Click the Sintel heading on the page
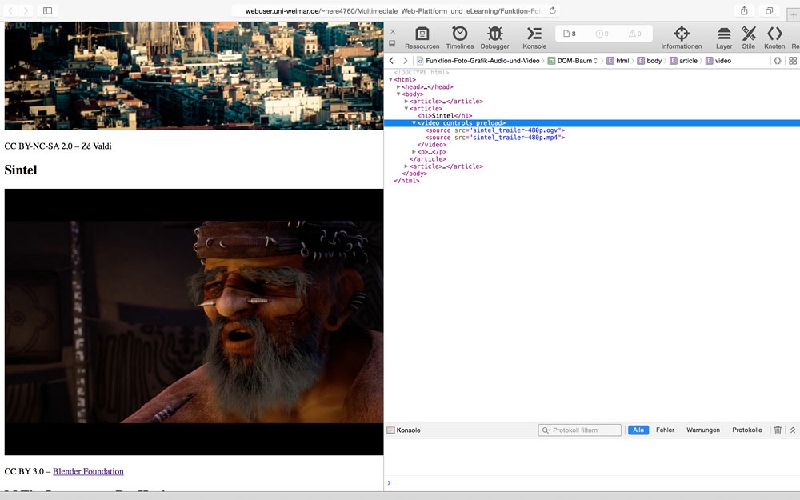The image size is (800, 500). click(x=20, y=170)
